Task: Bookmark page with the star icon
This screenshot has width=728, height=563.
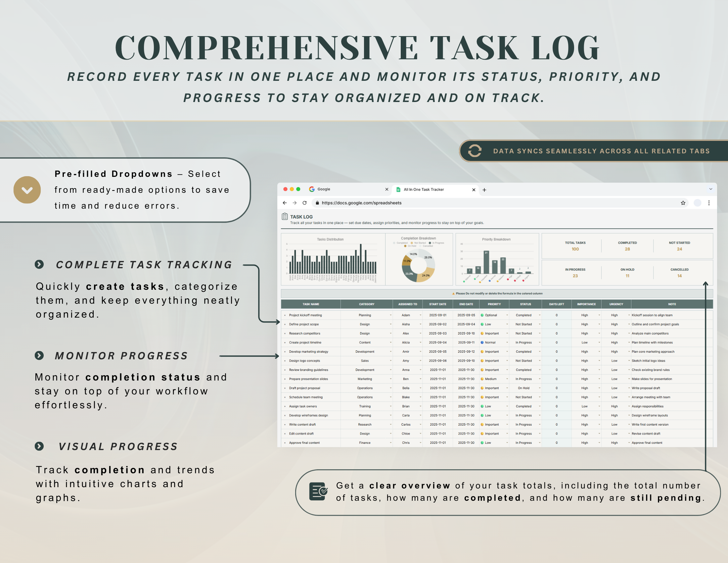Action: (x=683, y=203)
